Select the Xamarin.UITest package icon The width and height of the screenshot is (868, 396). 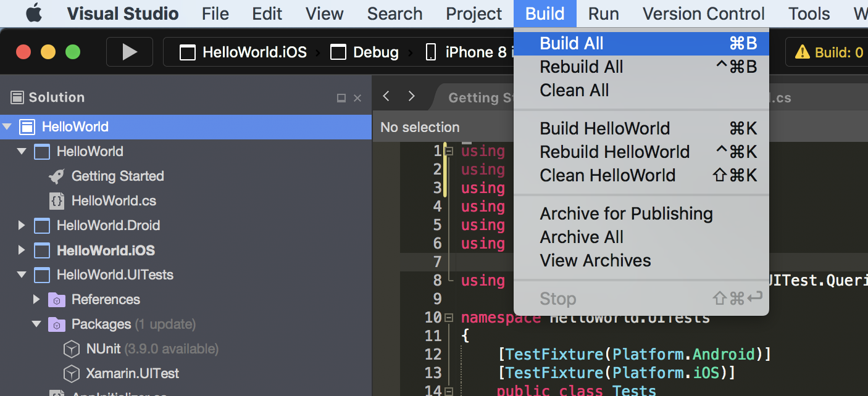[71, 373]
